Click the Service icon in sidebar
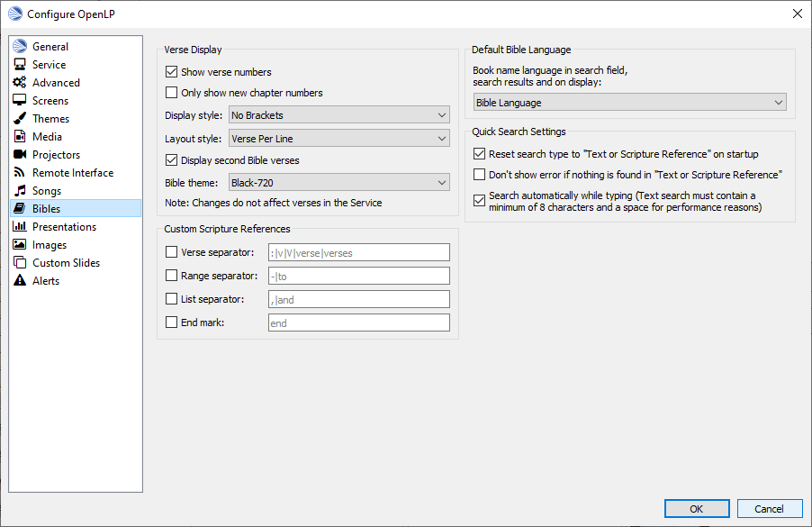The image size is (812, 527). [x=20, y=64]
